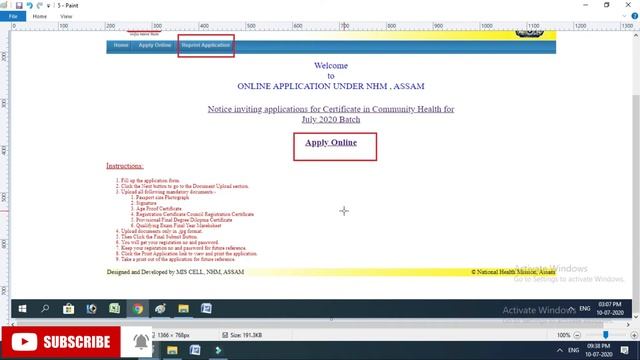Screen dimensions: 640x360
Task: Click the Notice inviting applications heading link
Action: point(331,114)
